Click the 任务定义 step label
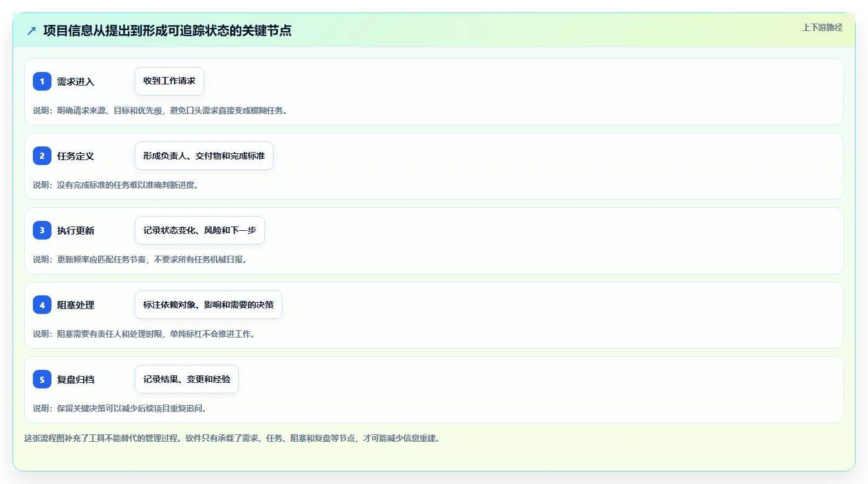868x484 pixels. click(76, 156)
